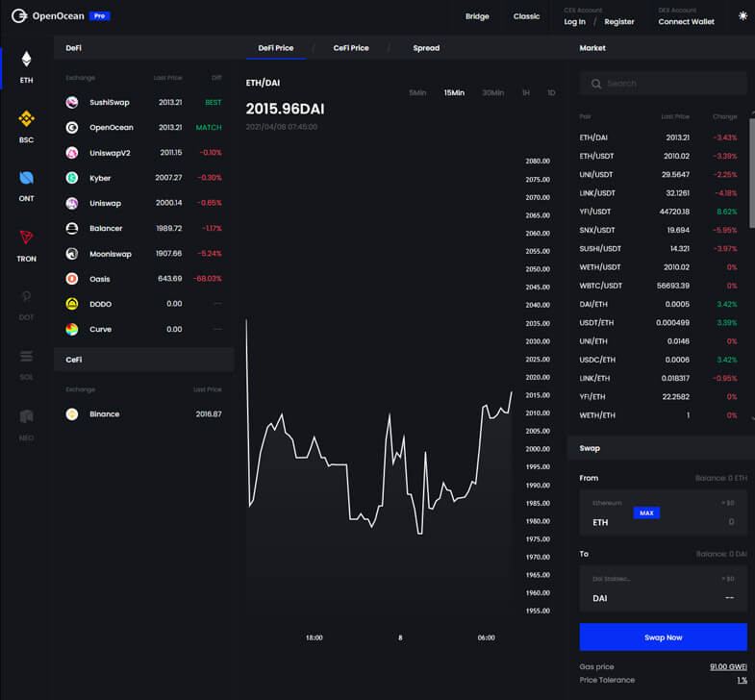The width and height of the screenshot is (755, 700).
Task: Switch to the ONT chain icon
Action: click(x=27, y=178)
